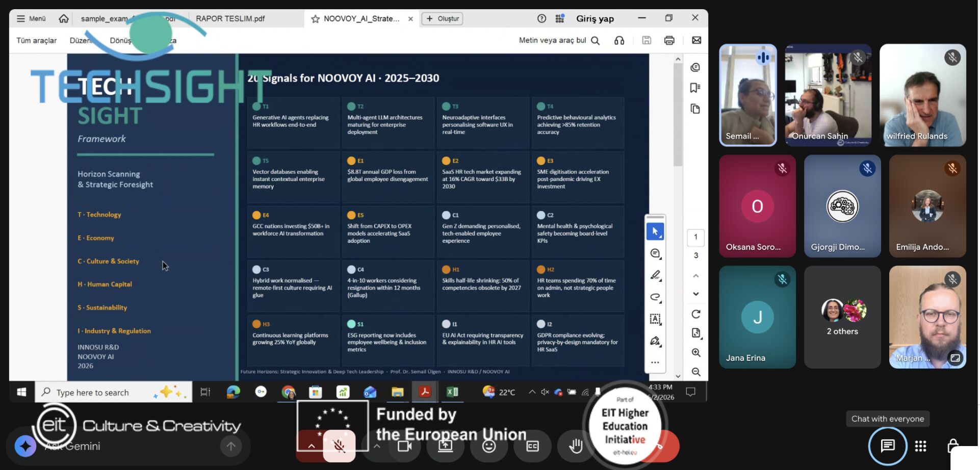Click Giriş yap sign-in

595,18
